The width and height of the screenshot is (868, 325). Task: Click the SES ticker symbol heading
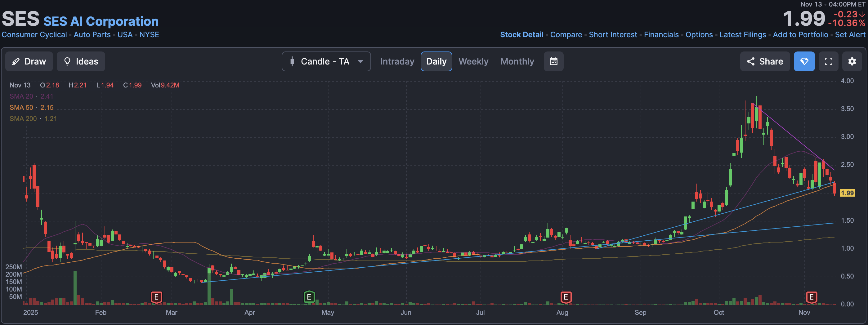(20, 19)
